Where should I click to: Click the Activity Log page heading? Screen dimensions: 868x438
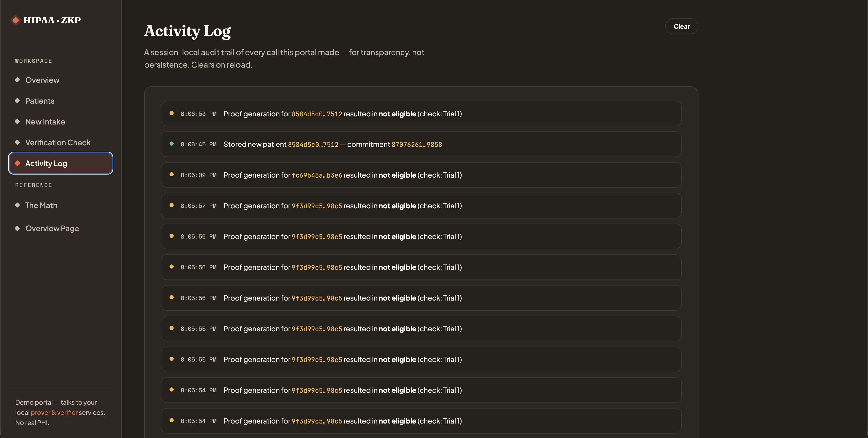[x=188, y=31]
